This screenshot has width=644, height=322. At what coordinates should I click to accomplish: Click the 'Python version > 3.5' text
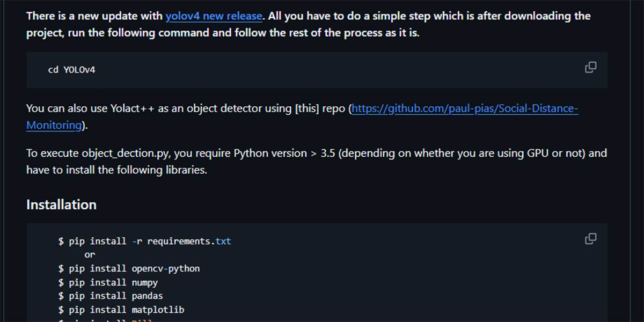point(284,153)
